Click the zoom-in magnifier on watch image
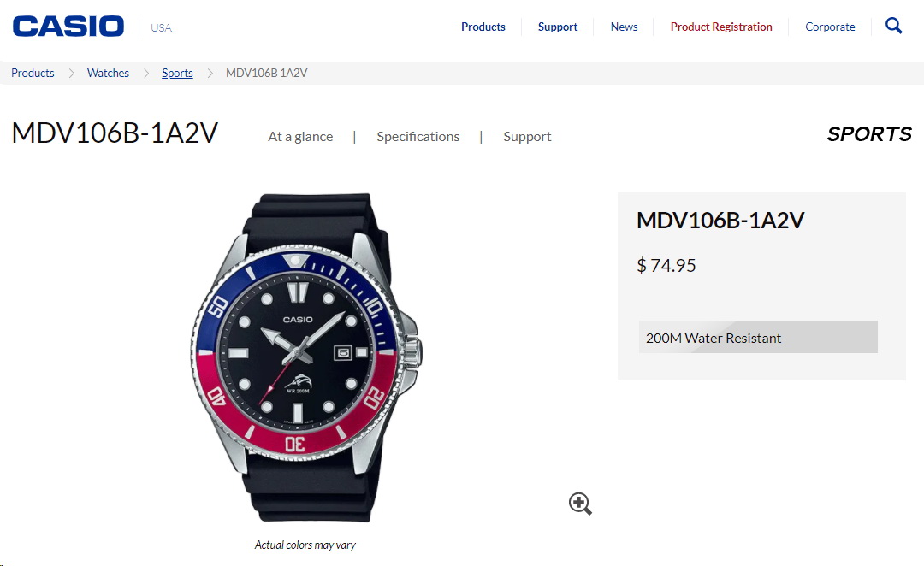Viewport: 924px width, 566px height. coord(580,504)
